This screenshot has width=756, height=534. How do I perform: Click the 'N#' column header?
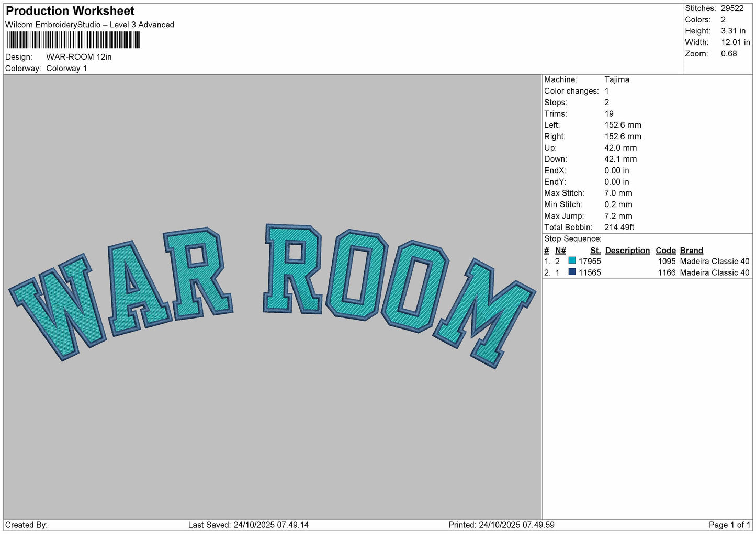click(x=560, y=251)
